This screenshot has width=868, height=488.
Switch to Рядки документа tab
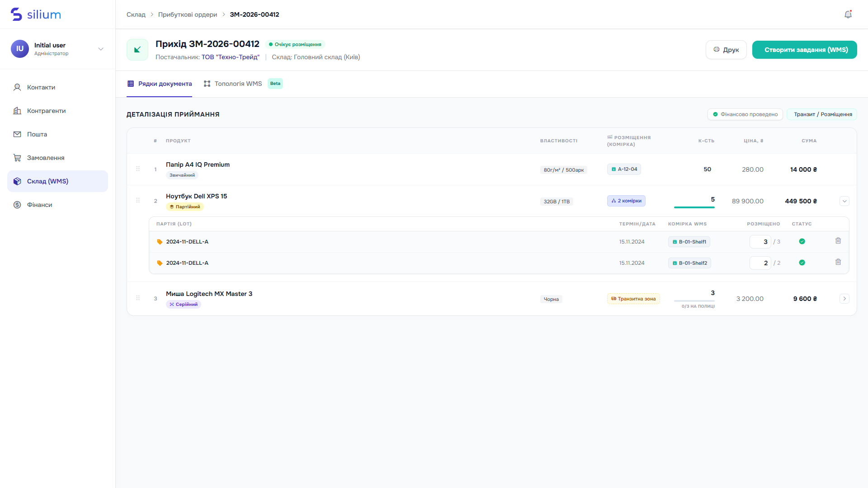tap(159, 84)
